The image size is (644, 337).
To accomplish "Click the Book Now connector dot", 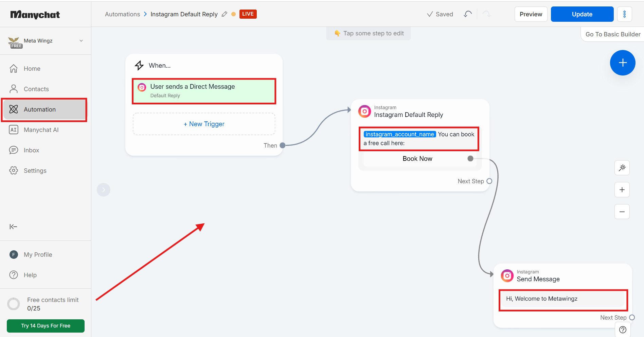I will pyautogui.click(x=470, y=158).
